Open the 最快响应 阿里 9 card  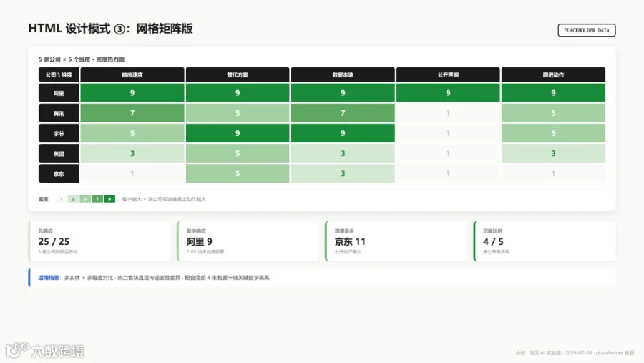click(248, 241)
